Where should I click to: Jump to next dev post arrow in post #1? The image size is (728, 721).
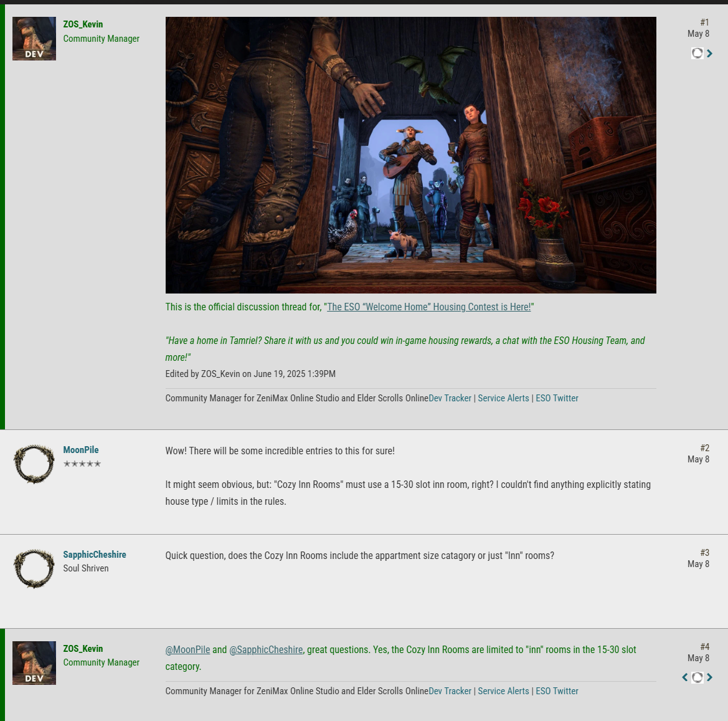click(x=709, y=54)
